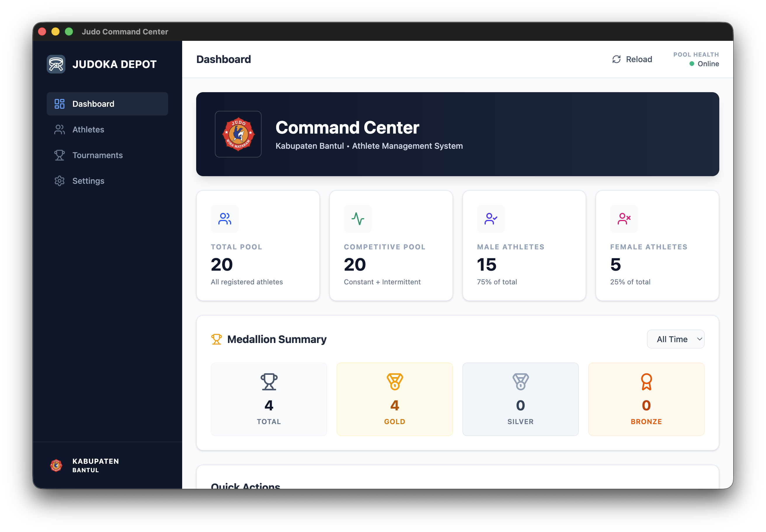
Task: Click the Judoka Depot belt logo
Action: click(x=56, y=64)
